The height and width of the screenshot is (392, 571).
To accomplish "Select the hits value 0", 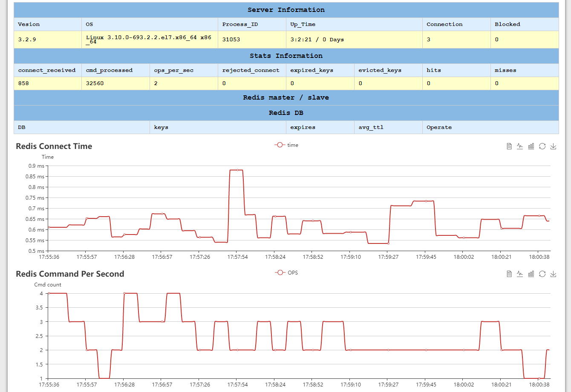I will (456, 83).
